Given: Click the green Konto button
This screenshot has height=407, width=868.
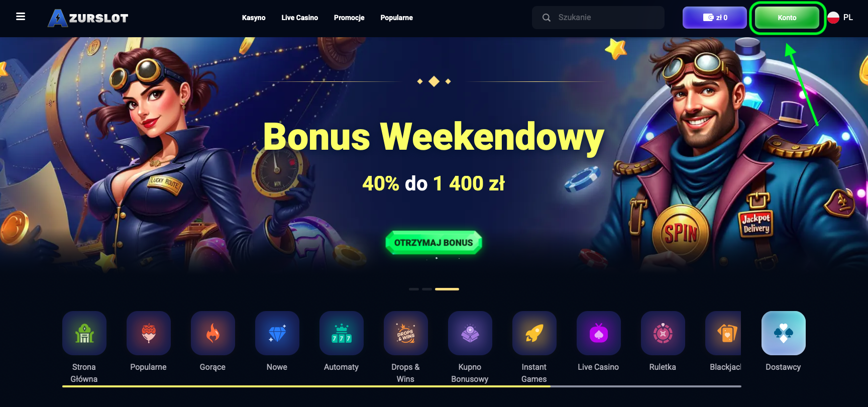Looking at the screenshot, I should click(787, 18).
